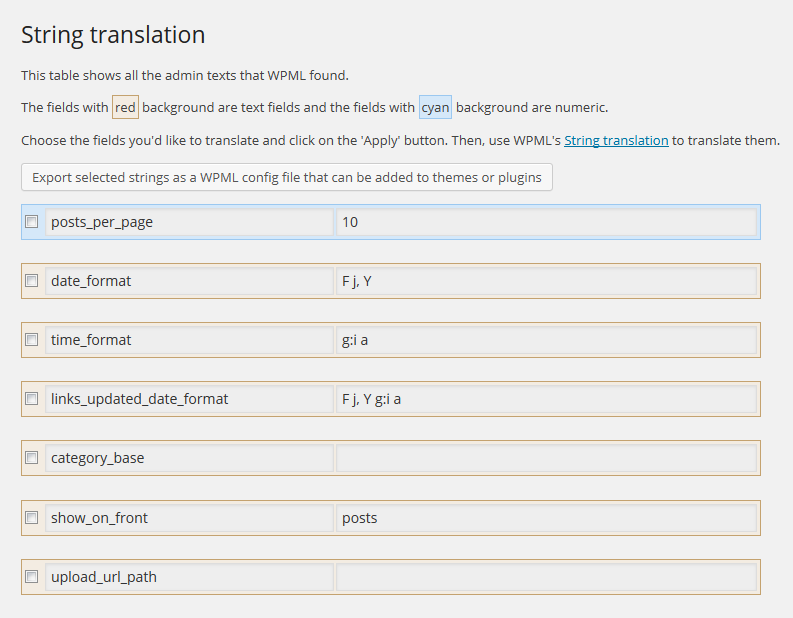Click the value field showing F j, Y
This screenshot has width=793, height=618.
click(547, 281)
